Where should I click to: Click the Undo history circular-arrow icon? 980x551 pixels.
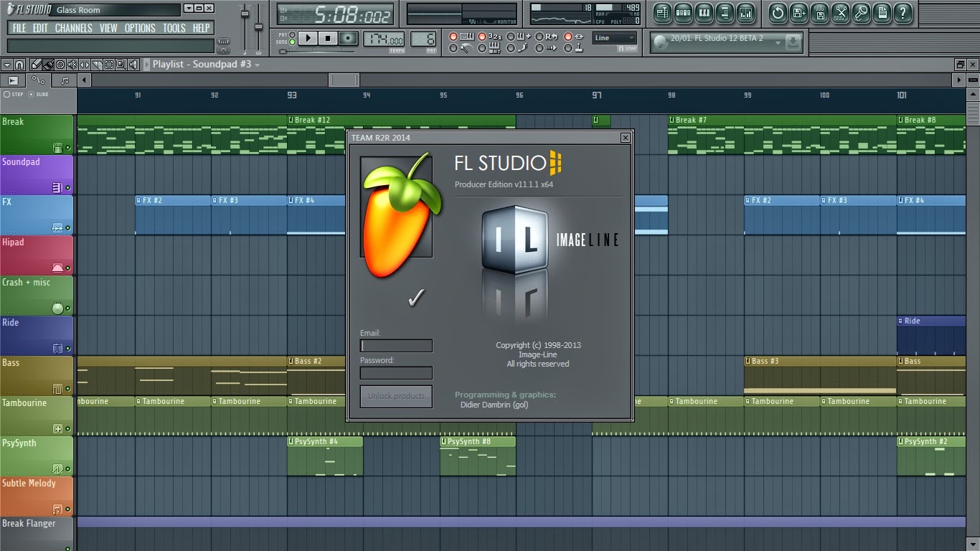click(778, 12)
